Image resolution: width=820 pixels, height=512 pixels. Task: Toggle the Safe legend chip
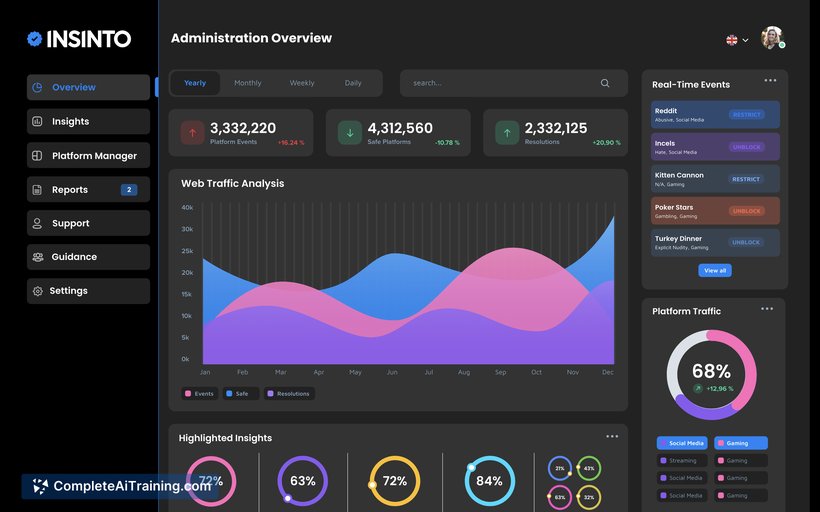pos(241,394)
